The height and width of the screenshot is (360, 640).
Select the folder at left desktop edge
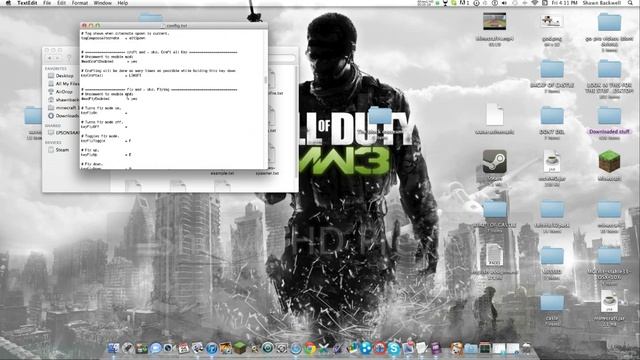point(33,116)
